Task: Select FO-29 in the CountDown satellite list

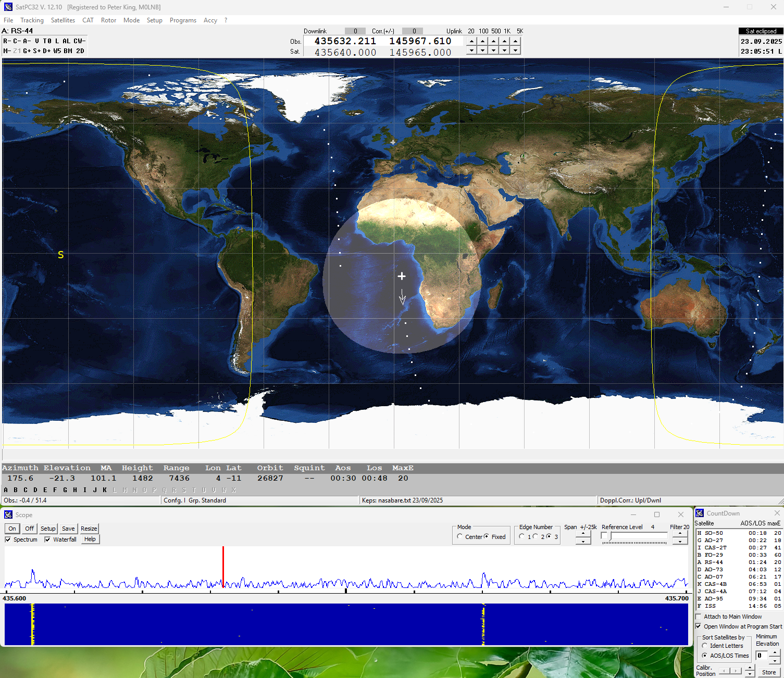Action: (714, 555)
